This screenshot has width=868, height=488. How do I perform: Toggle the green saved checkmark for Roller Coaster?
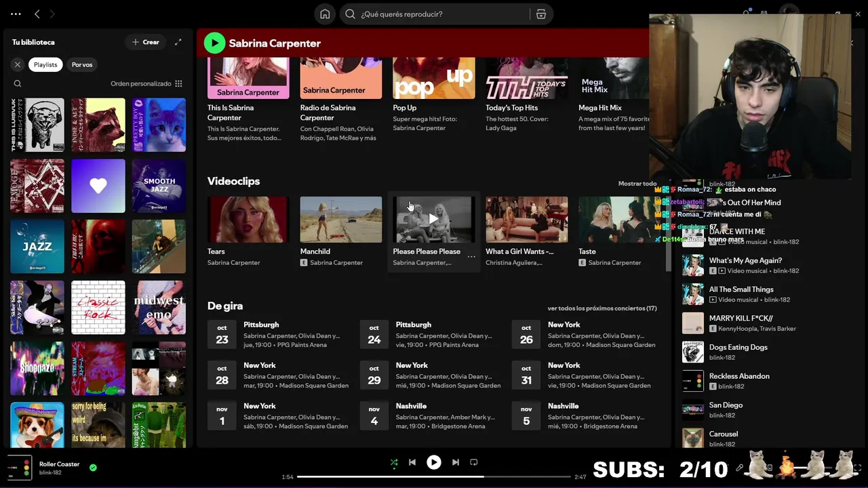coord(93,468)
